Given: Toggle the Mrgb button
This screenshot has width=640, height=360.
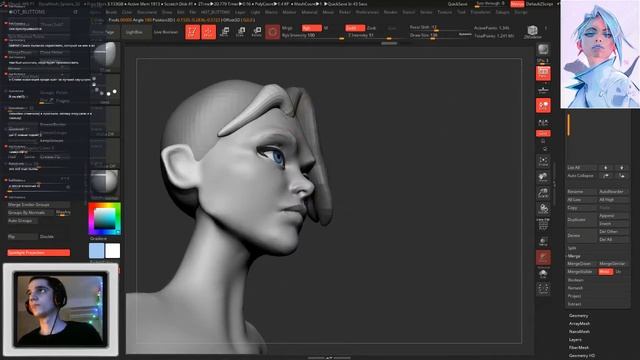Looking at the screenshot, I should point(287,28).
